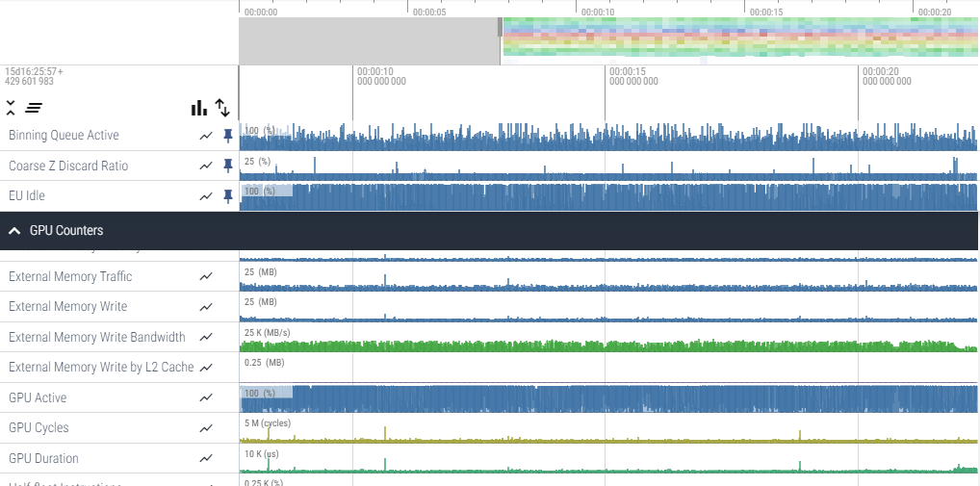Open chart options for GPU Active
This screenshot has width=980, height=486.
(x=206, y=397)
